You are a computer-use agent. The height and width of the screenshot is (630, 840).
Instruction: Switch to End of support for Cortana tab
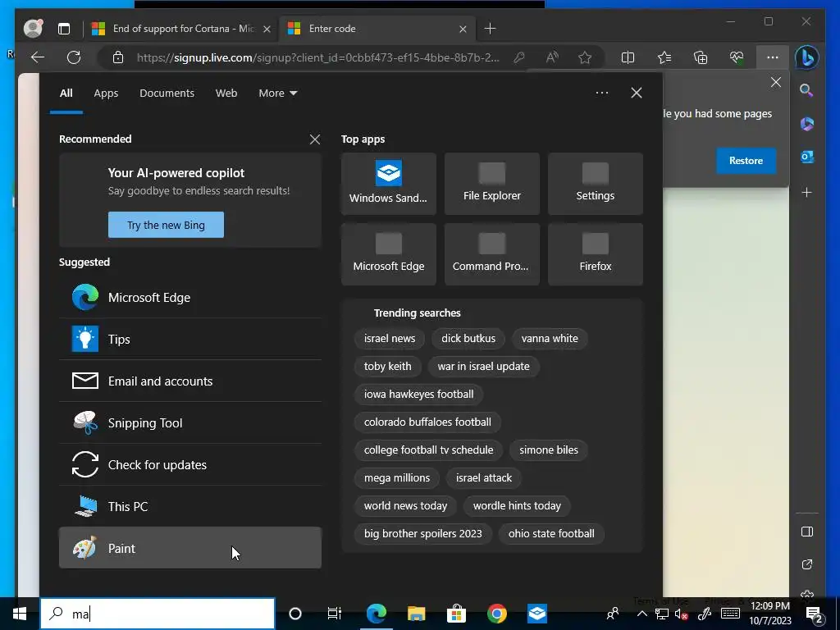click(x=180, y=29)
